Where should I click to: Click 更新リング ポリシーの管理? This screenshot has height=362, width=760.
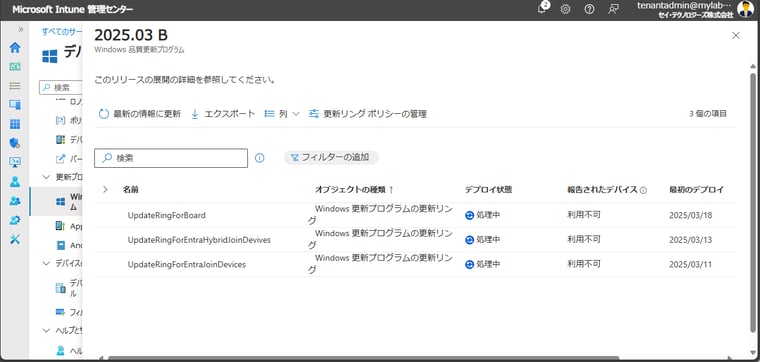368,114
